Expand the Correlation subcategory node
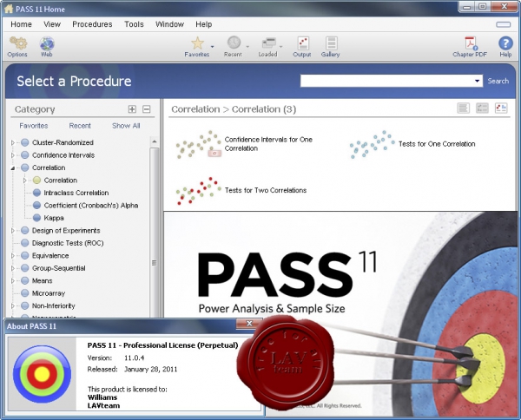 (25, 180)
